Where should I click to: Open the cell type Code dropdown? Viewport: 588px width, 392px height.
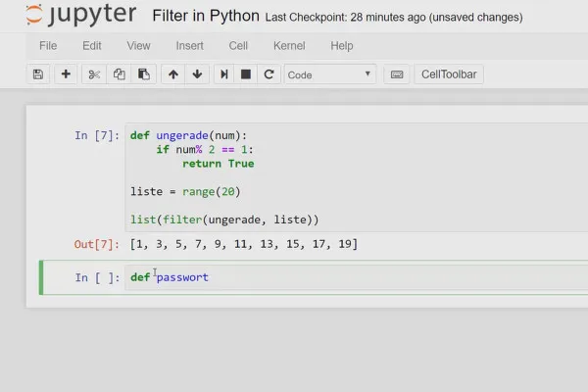click(x=330, y=74)
